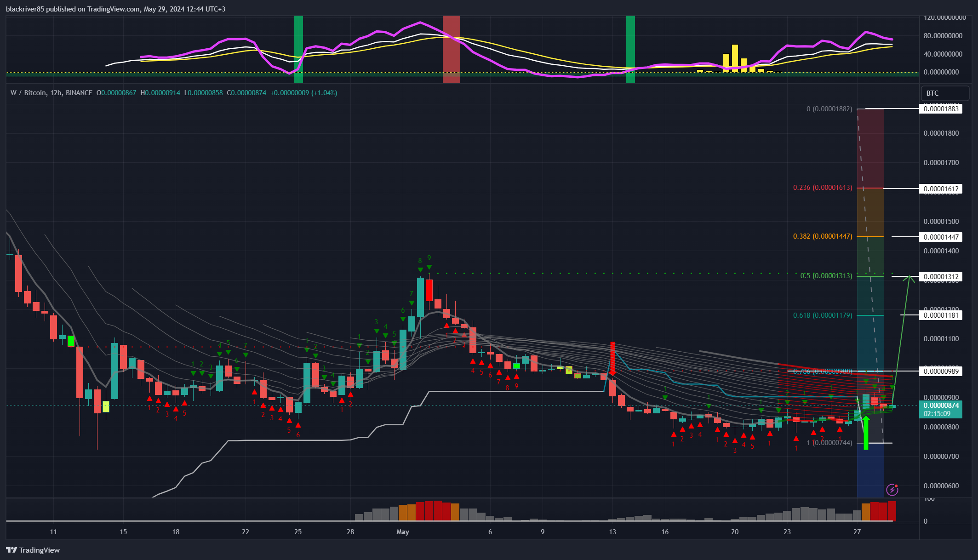
Task: Click the 02:15:09 bar countdown timer
Action: click(937, 414)
